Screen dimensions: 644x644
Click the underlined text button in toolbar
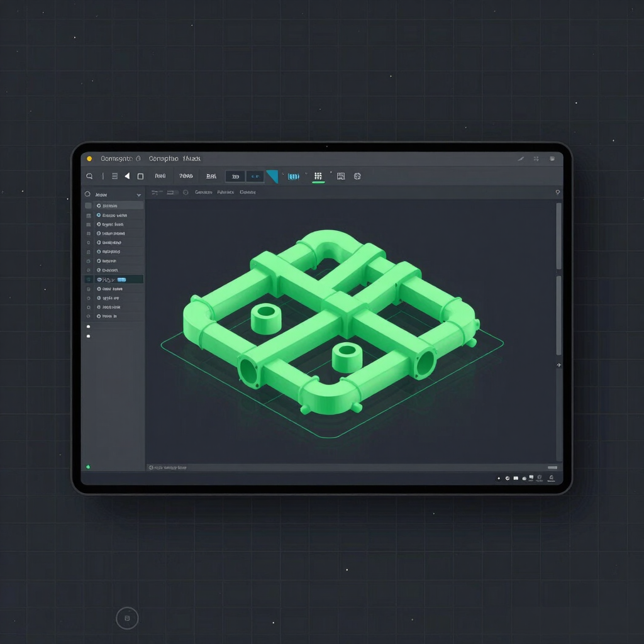click(x=211, y=176)
